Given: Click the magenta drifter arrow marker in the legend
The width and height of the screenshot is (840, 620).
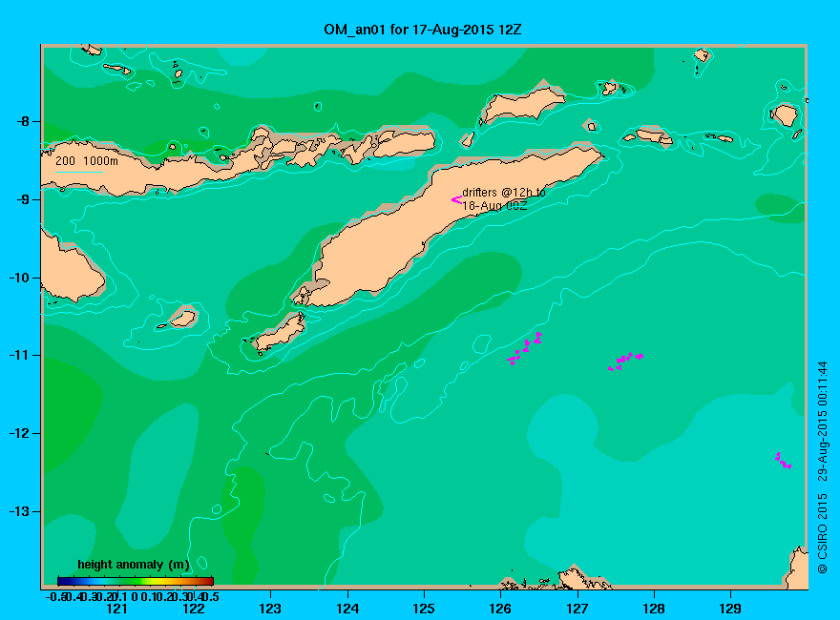Looking at the screenshot, I should click(456, 199).
